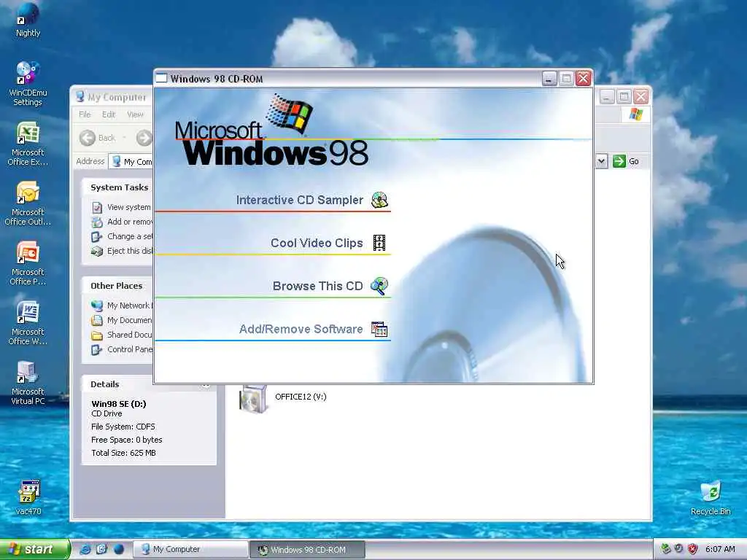Image resolution: width=747 pixels, height=560 pixels.
Task: Open the View menu in My Computer
Action: point(135,114)
